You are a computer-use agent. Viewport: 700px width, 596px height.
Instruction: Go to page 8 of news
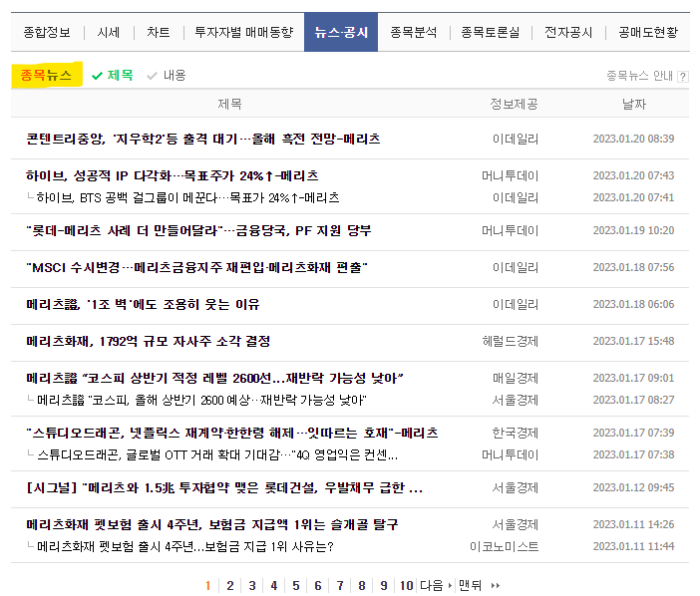click(x=362, y=585)
